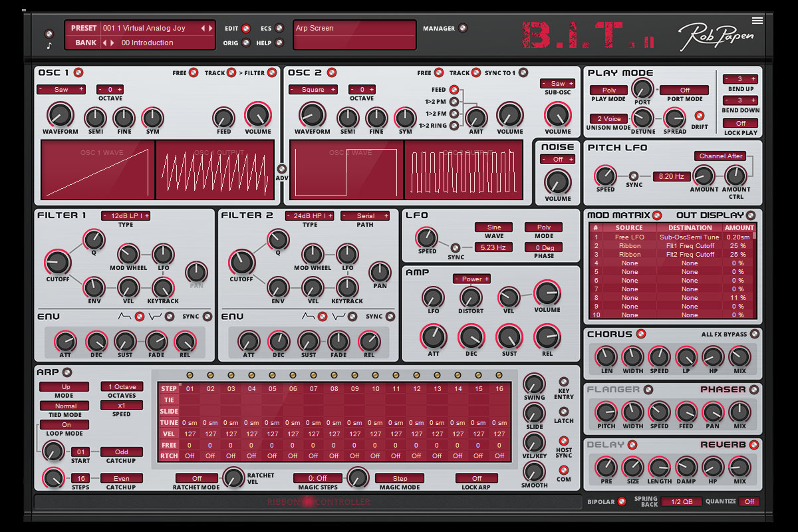Toggle the OSC 1 power button
798x532 pixels.
(78, 72)
